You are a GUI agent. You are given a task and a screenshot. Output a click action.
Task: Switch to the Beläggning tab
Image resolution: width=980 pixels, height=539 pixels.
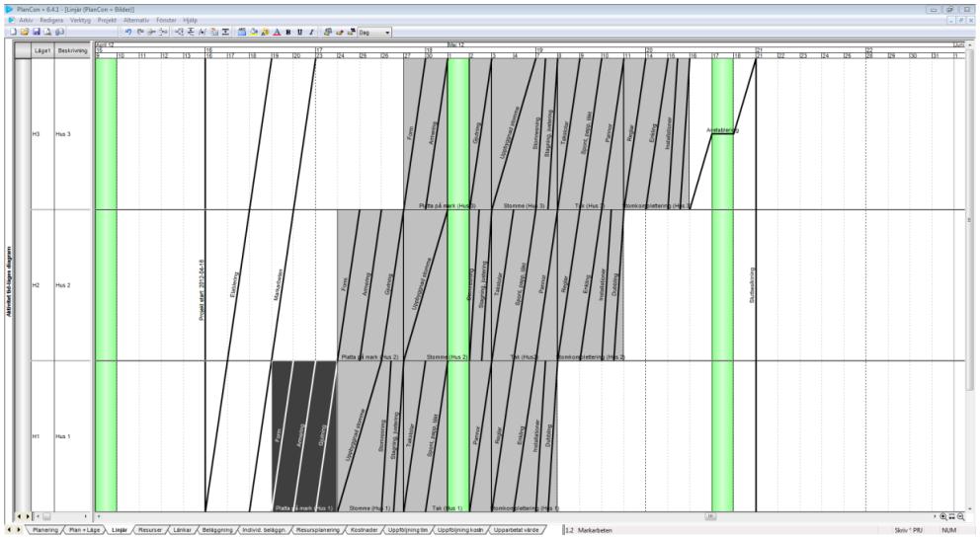(x=217, y=530)
